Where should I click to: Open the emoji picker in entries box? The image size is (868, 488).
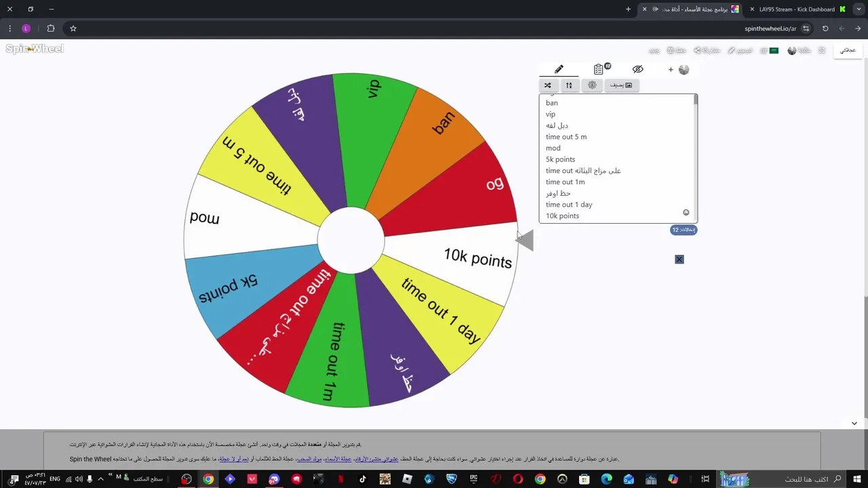click(x=686, y=212)
